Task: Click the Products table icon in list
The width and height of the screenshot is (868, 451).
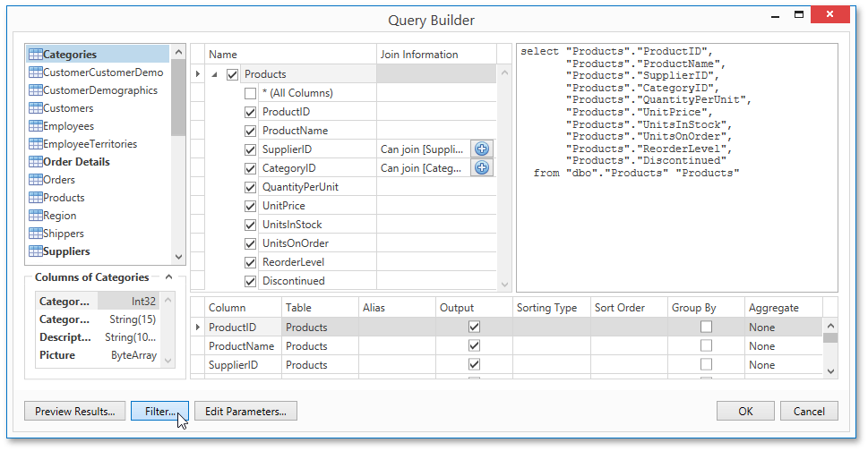Action: click(36, 197)
